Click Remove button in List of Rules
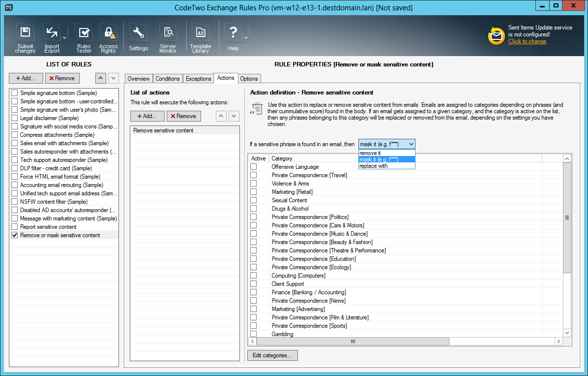This screenshot has width=588, height=376. pyautogui.click(x=62, y=78)
